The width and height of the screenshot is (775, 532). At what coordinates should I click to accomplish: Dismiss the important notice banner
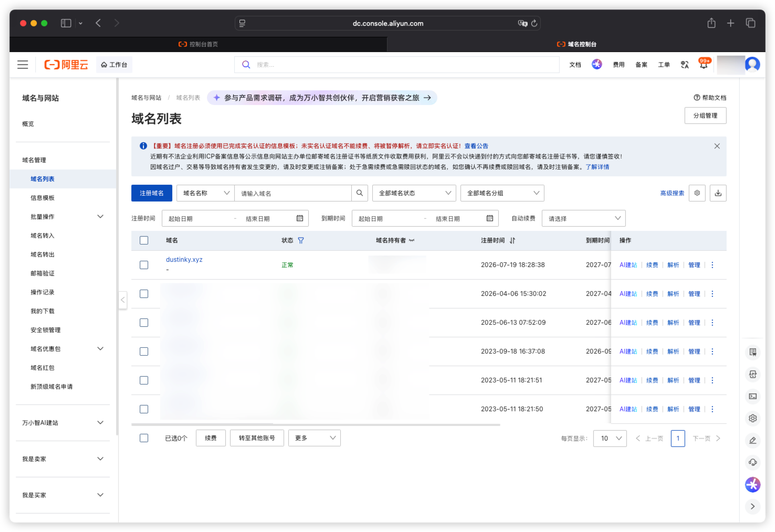[717, 146]
